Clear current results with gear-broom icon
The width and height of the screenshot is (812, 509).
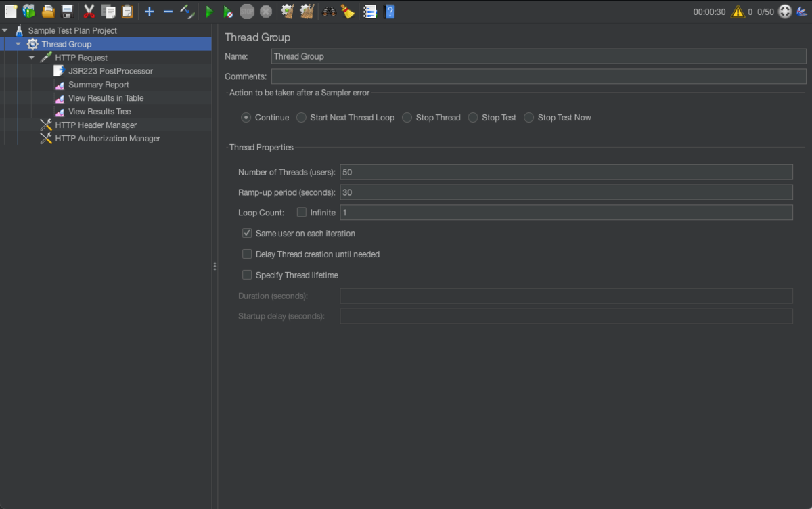288,12
